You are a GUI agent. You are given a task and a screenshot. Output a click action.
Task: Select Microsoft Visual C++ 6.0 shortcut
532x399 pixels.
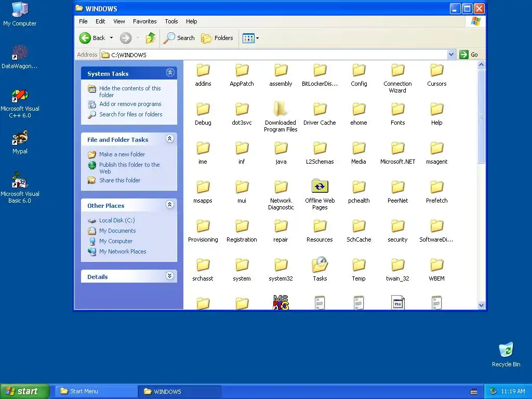click(x=20, y=103)
